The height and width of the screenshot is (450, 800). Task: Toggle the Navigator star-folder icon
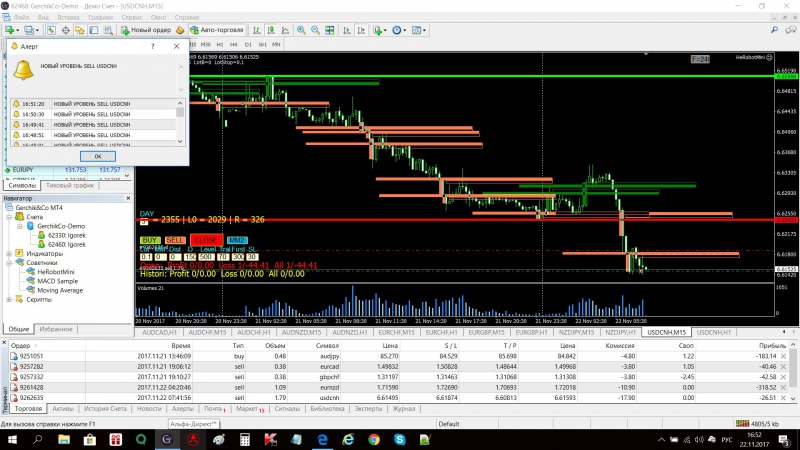80,31
